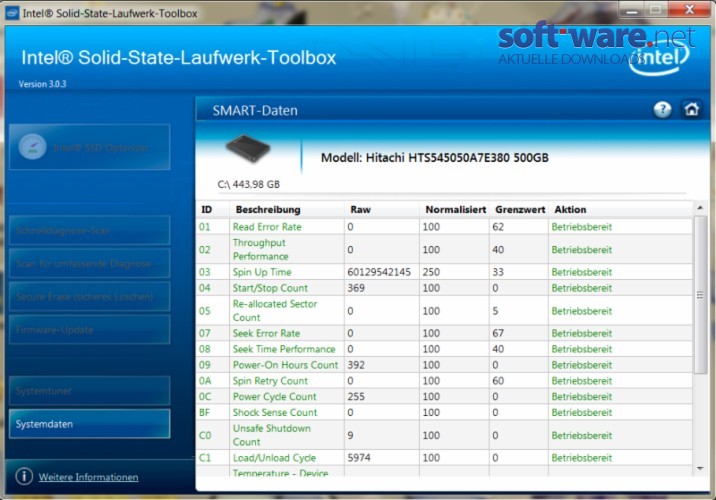Close the Toolbox window
The width and height of the screenshot is (716, 500).
[x=690, y=9]
